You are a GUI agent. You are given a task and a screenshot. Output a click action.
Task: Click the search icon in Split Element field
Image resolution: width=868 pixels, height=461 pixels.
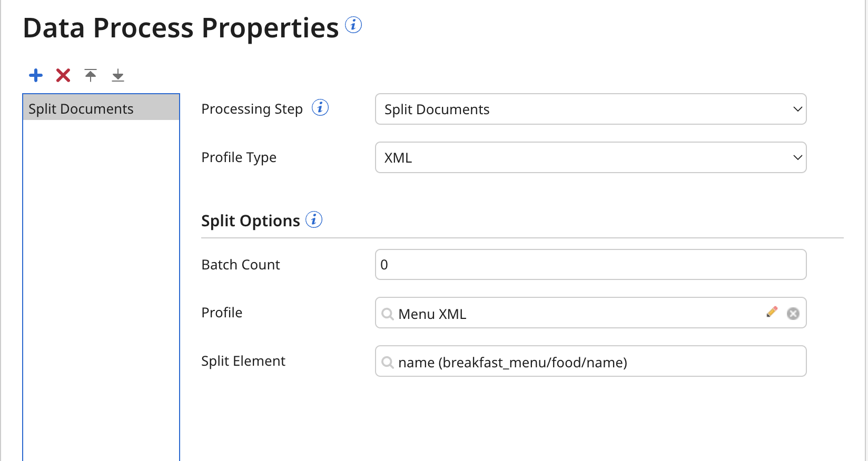click(x=388, y=363)
